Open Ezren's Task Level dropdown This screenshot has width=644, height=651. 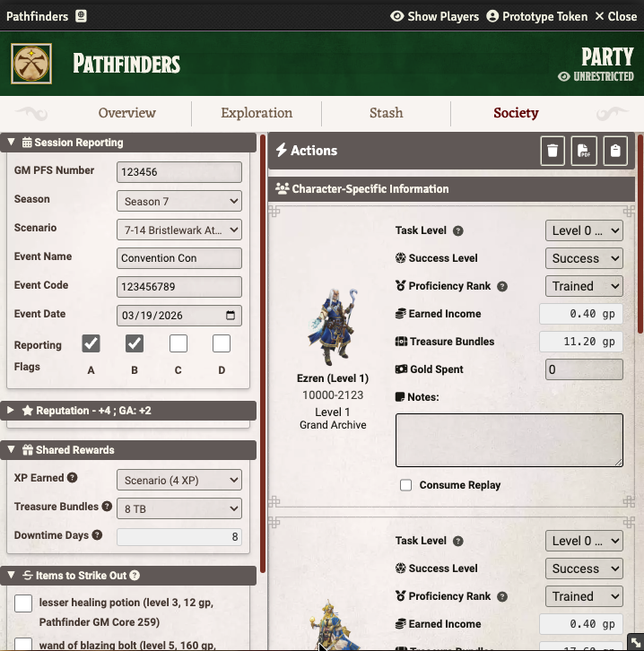584,230
